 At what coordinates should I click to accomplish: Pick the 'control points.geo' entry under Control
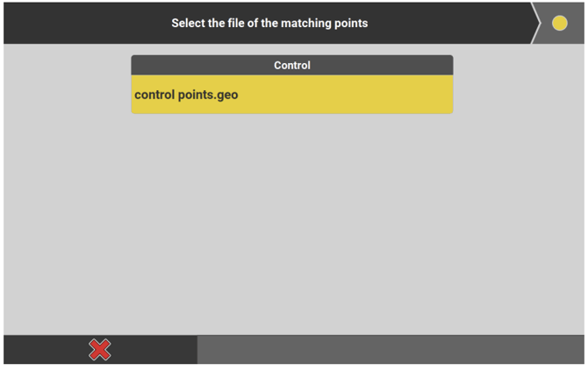click(x=186, y=95)
